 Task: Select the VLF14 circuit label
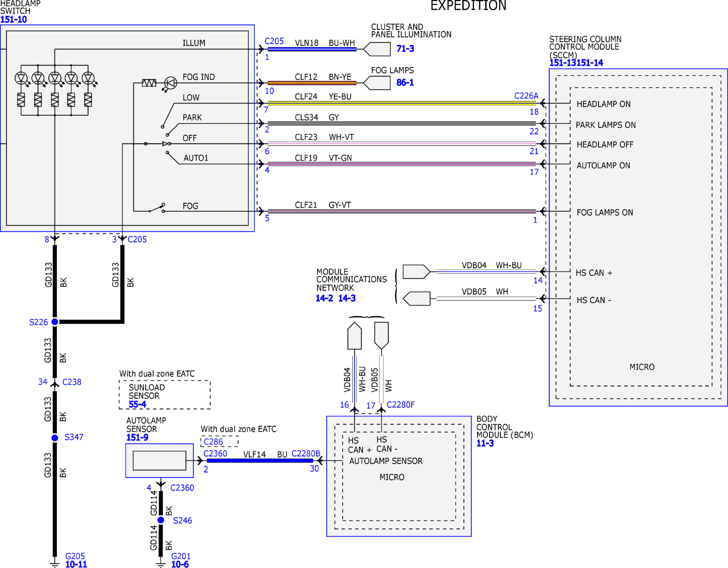coord(254,455)
